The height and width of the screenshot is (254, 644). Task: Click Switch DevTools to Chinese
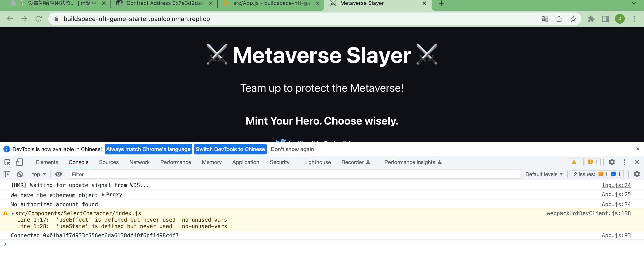point(230,149)
